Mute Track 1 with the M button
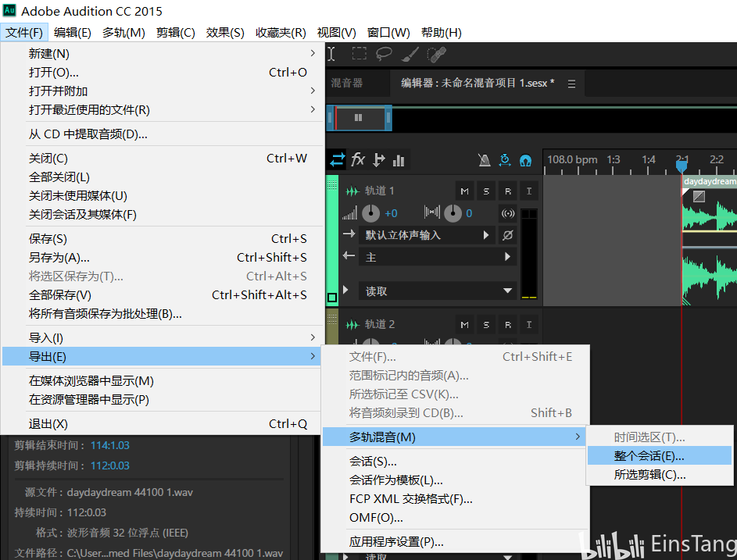737x560 pixels. (x=464, y=191)
